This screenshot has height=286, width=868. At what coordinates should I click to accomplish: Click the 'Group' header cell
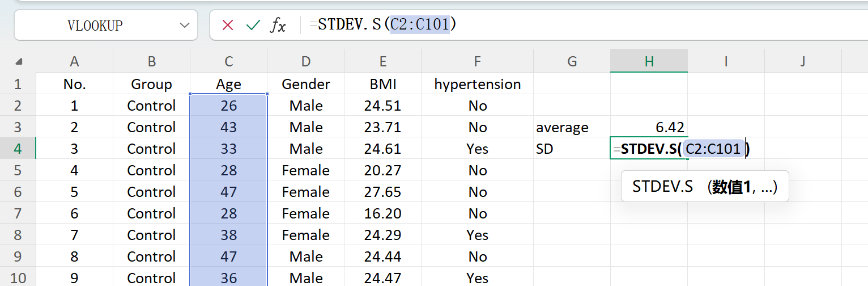click(x=151, y=84)
